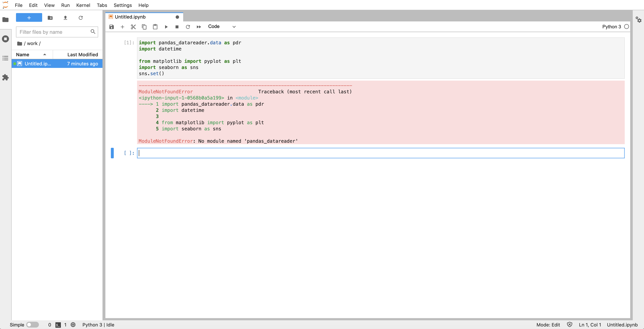Sort files by Name column arrow

point(45,54)
